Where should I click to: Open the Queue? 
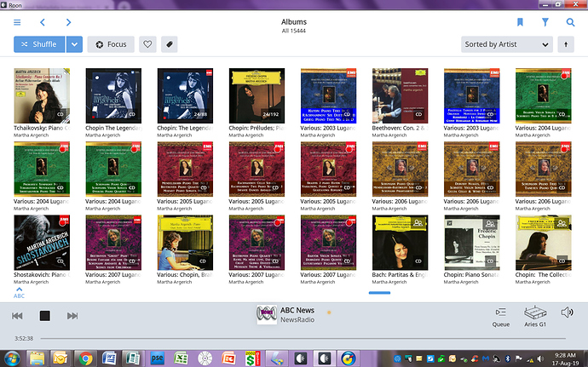pyautogui.click(x=501, y=317)
